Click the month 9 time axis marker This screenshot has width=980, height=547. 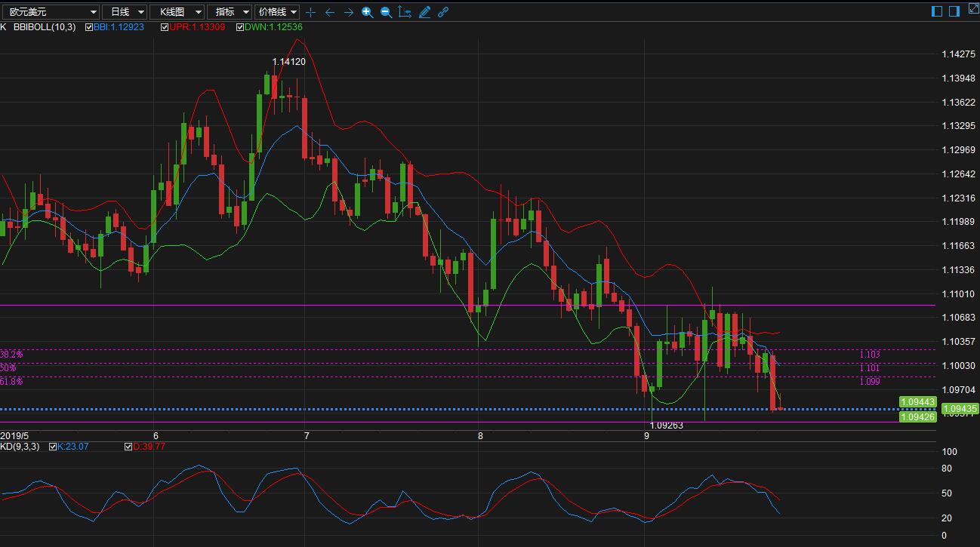646,436
